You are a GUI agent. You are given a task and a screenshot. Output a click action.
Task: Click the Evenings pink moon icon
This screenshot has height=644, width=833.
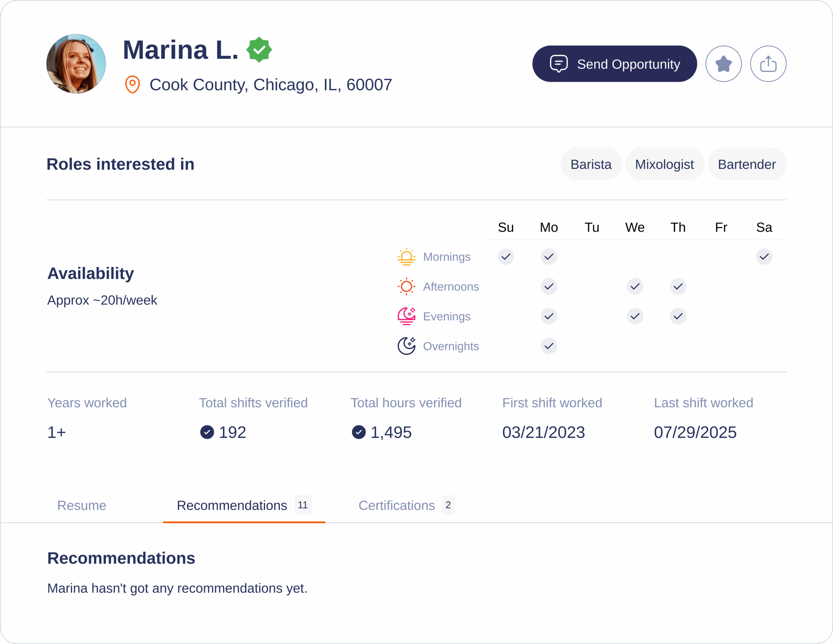coord(406,316)
